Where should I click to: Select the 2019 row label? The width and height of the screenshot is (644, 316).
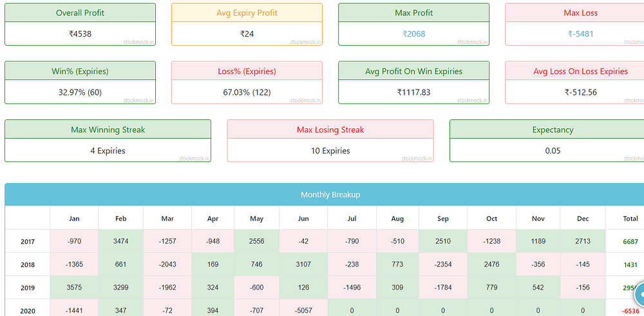28,288
